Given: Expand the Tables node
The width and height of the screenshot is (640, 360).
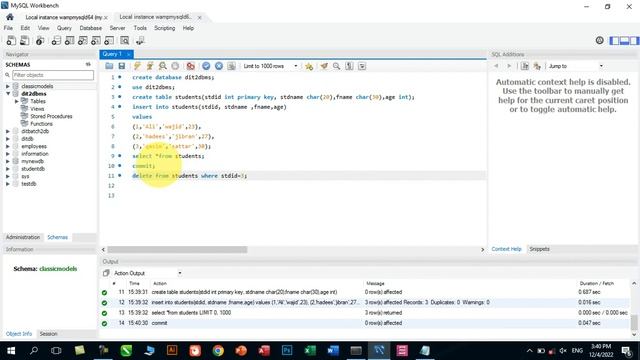Looking at the screenshot, I should coord(17,101).
